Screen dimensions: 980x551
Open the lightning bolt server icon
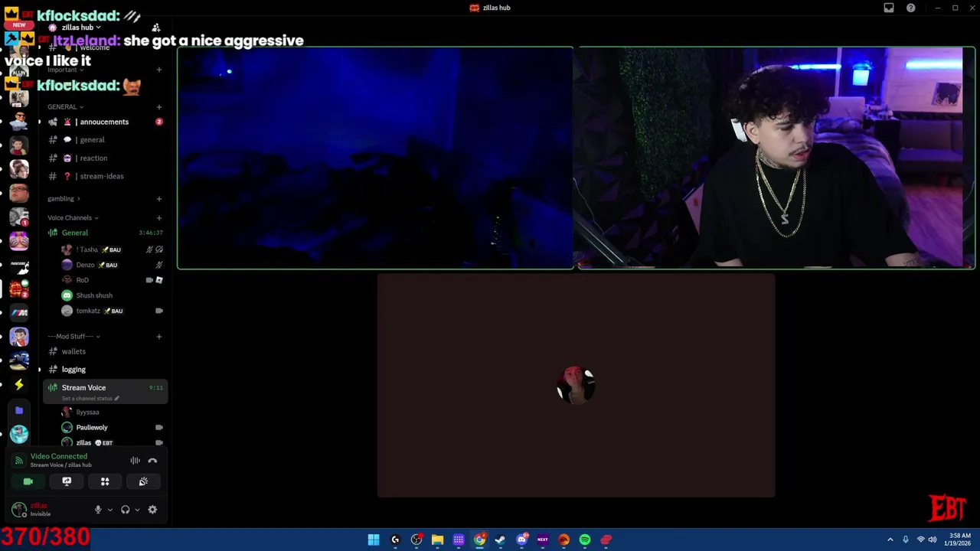point(19,384)
